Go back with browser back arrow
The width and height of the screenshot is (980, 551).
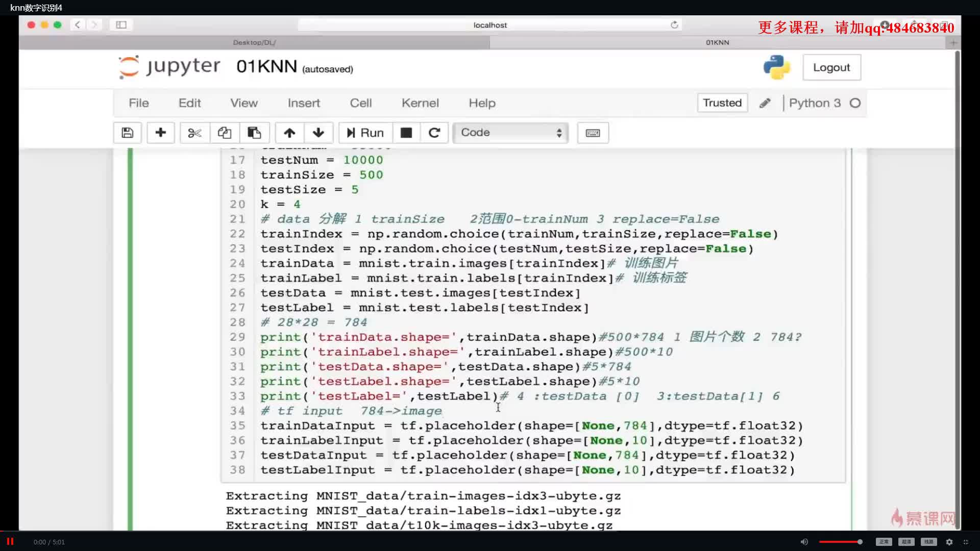tap(78, 24)
